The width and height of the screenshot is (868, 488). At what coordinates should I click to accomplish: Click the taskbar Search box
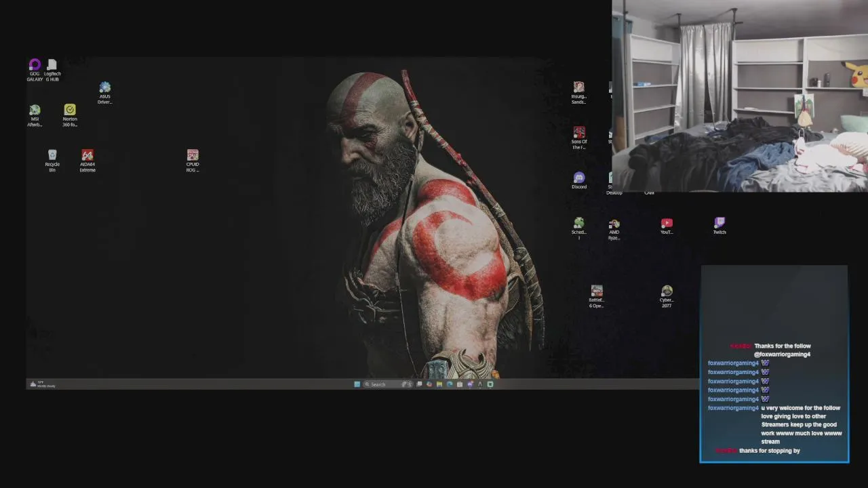[388, 384]
